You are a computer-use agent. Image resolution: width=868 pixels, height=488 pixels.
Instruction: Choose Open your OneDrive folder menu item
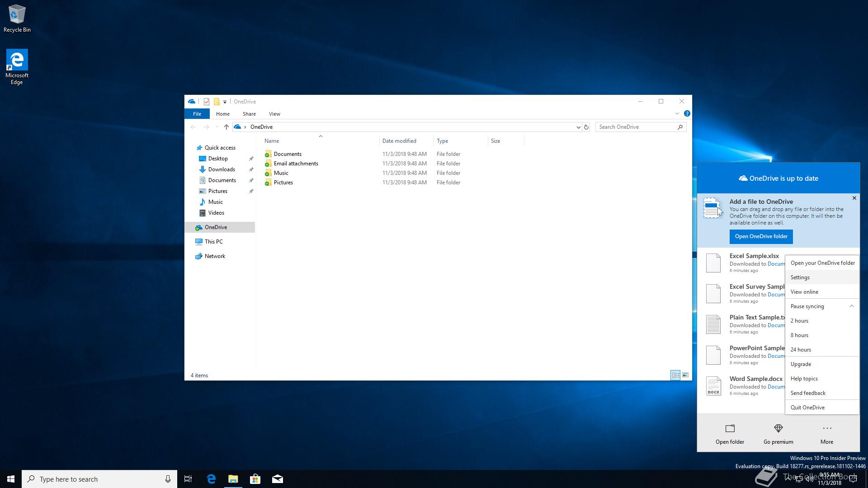[x=822, y=263]
